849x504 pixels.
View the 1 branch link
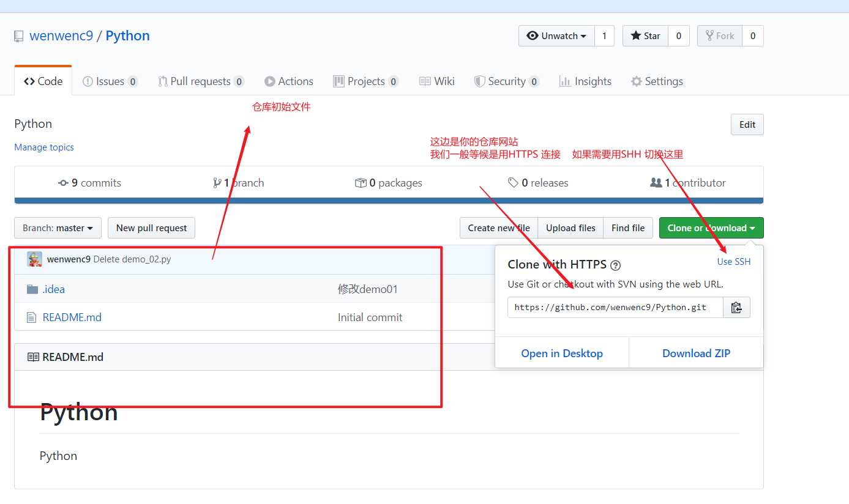[239, 183]
